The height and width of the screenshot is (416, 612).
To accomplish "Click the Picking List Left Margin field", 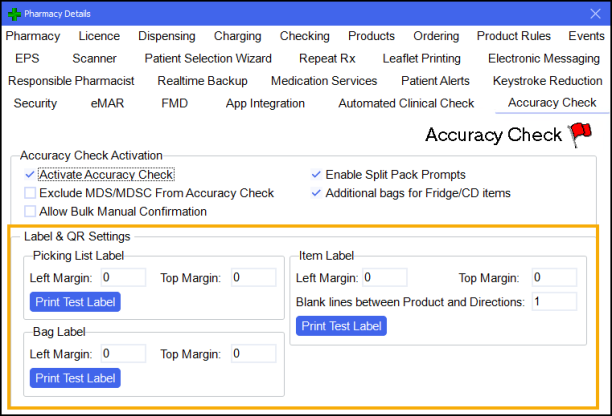I will (122, 277).
